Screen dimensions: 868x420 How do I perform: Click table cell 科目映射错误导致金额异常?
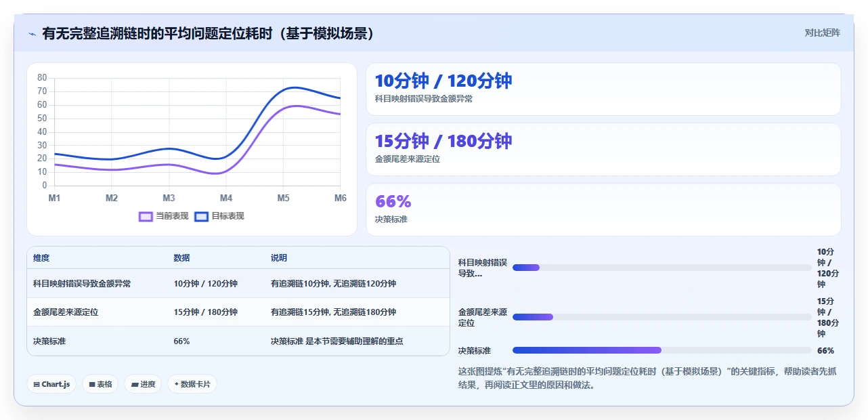pyautogui.click(x=82, y=284)
